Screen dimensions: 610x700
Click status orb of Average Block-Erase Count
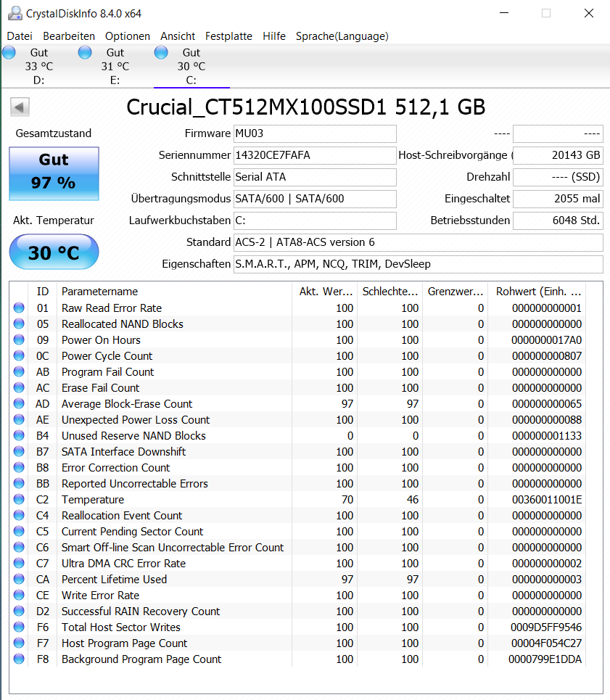coord(19,403)
